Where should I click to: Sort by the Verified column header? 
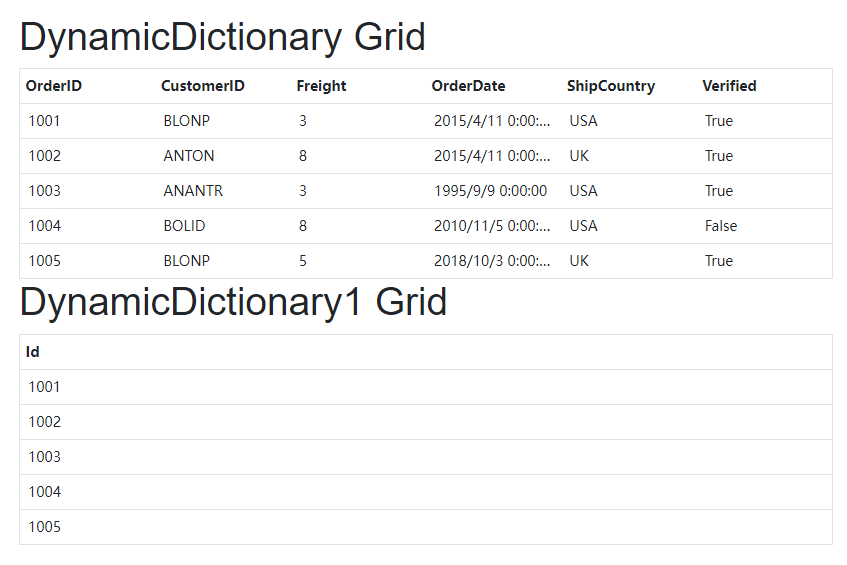click(729, 86)
